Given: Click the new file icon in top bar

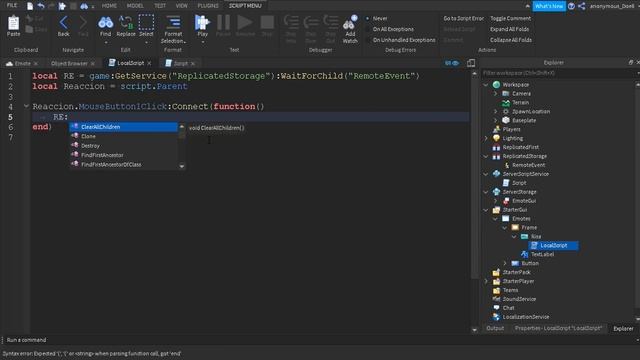Looking at the screenshot, I should (30, 6).
